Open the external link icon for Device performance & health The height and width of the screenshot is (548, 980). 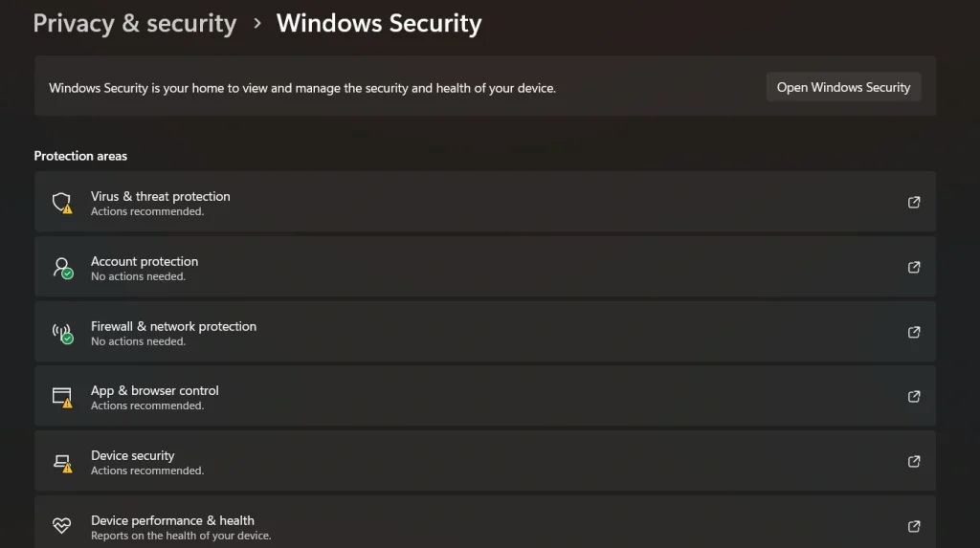pos(914,526)
